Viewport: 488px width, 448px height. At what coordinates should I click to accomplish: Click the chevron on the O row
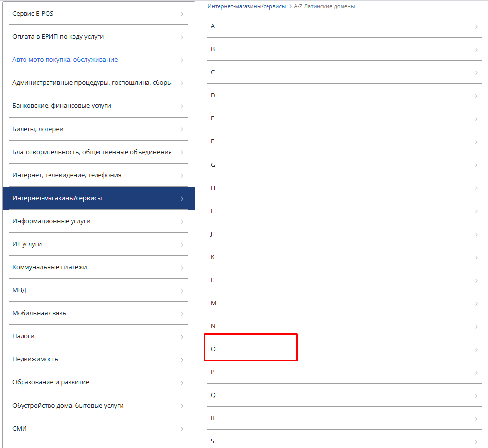(x=476, y=350)
